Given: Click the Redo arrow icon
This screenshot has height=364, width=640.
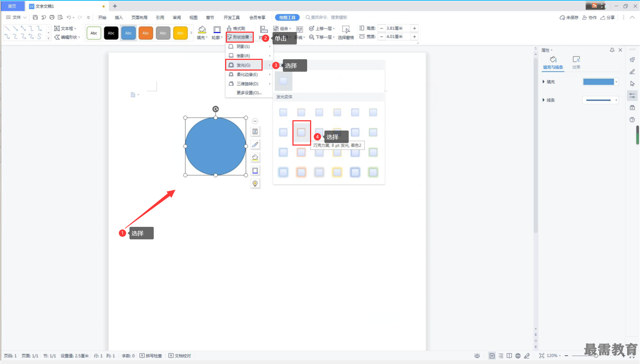Looking at the screenshot, I should (x=80, y=17).
